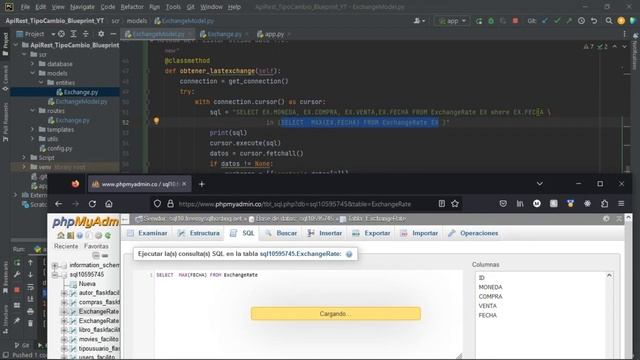Open phpMyAdmin Operaciones tab

click(x=473, y=233)
